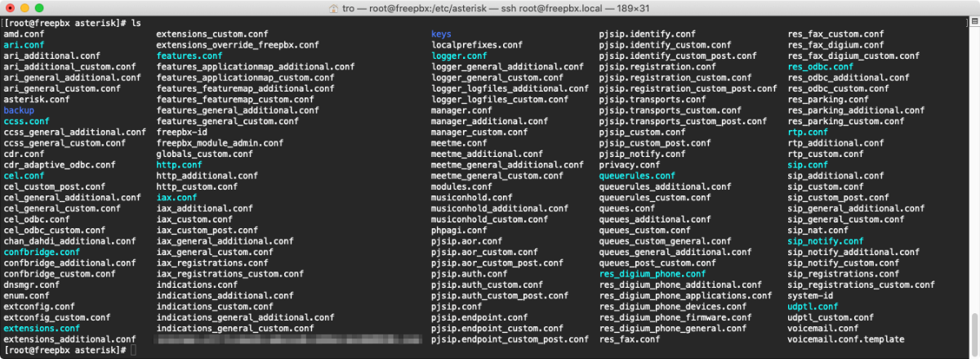980x359 pixels.
Task: Click the cyan features.conf entry
Action: tap(189, 56)
